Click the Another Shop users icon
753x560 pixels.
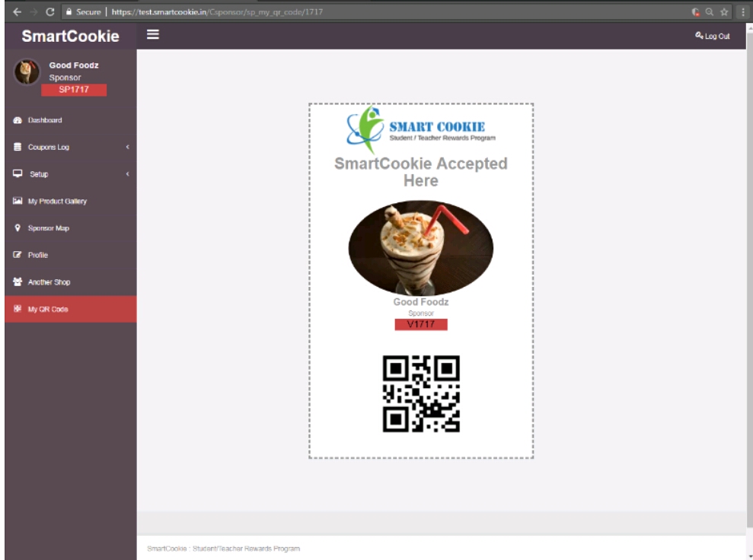17,282
